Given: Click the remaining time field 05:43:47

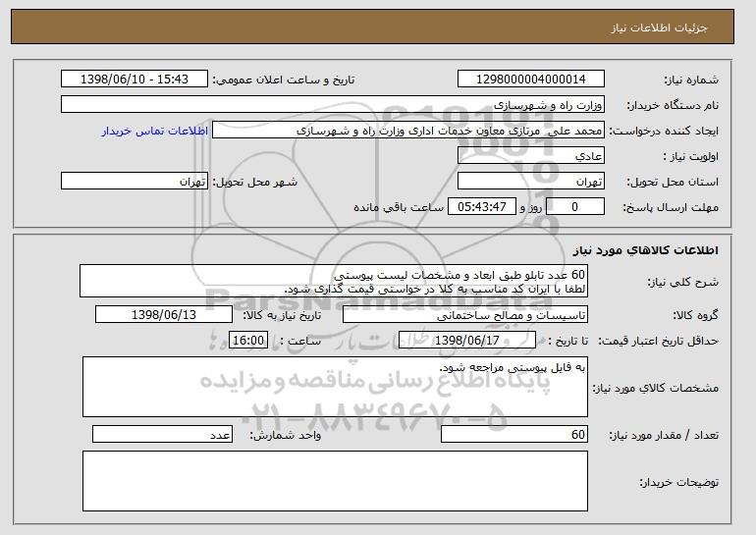Looking at the screenshot, I should pos(482,207).
